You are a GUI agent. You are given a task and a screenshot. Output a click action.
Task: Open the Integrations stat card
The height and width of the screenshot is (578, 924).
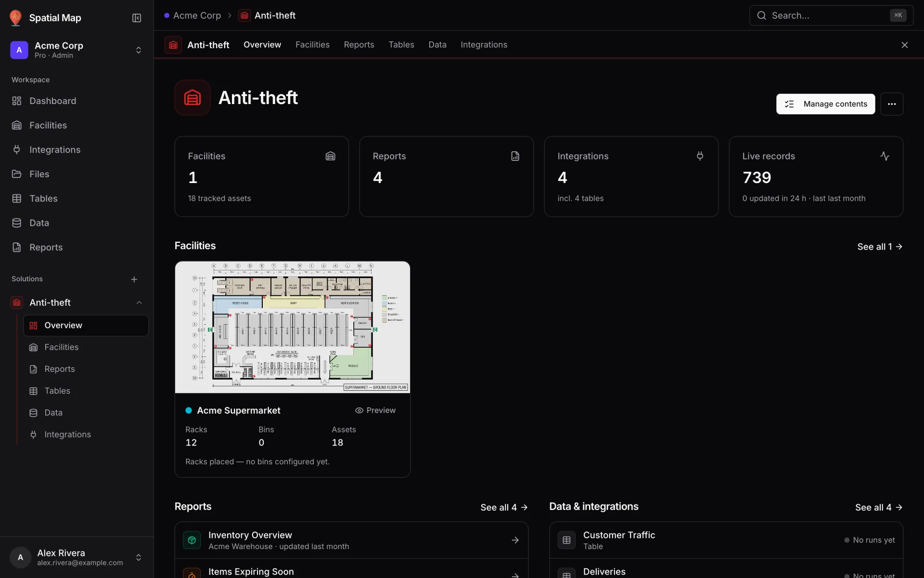[631, 177]
